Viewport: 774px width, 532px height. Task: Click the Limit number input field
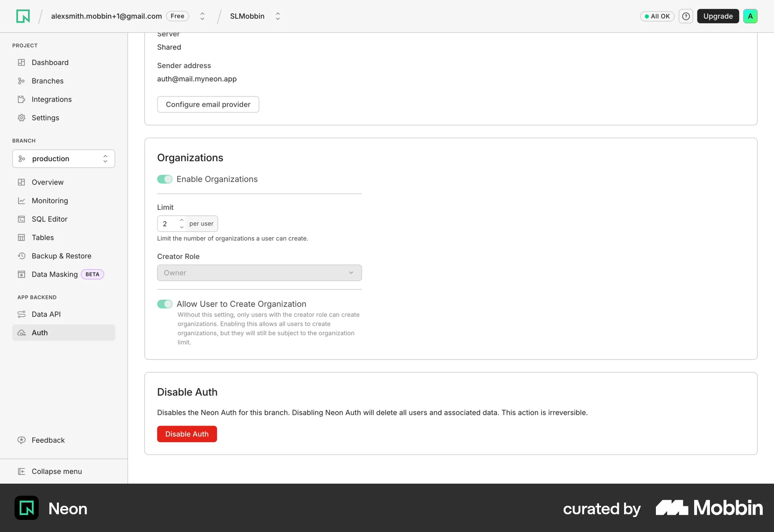pyautogui.click(x=172, y=224)
